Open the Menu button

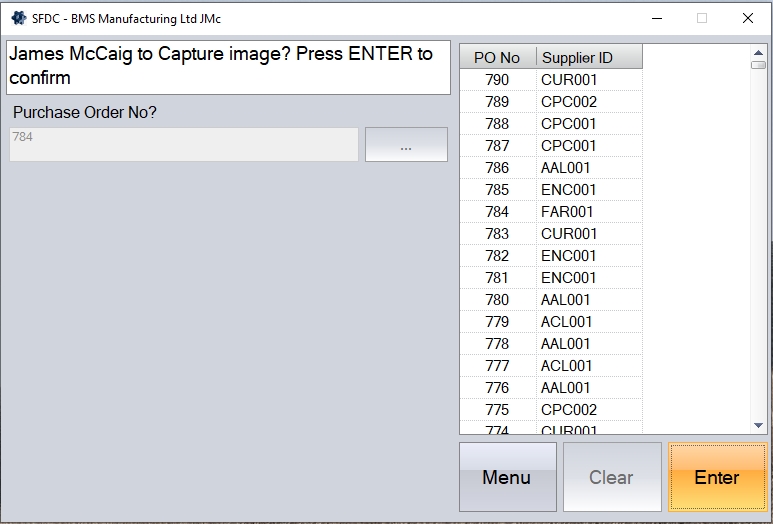pos(507,477)
